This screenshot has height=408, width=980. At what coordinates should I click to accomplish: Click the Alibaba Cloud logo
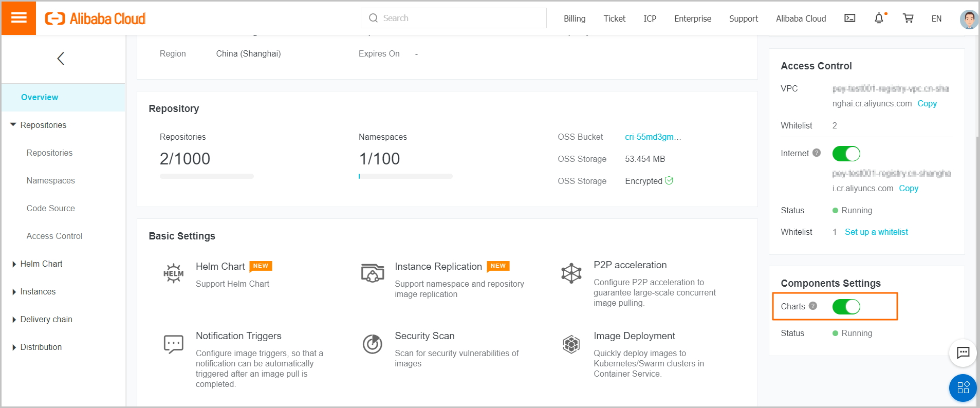pyautogui.click(x=96, y=18)
